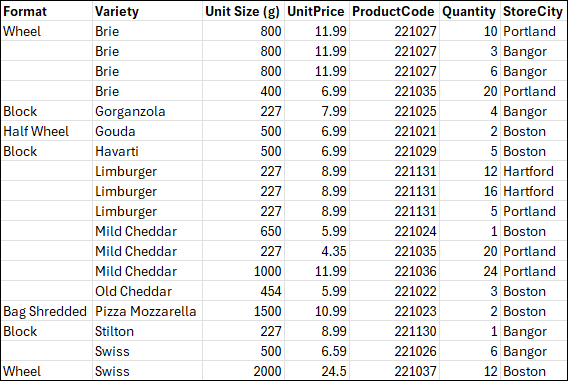Select the Format column header cell

pyautogui.click(x=47, y=11)
